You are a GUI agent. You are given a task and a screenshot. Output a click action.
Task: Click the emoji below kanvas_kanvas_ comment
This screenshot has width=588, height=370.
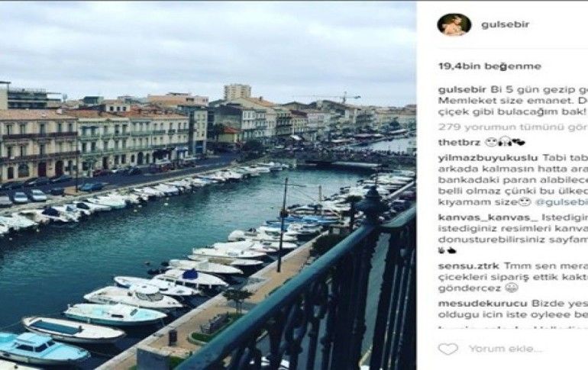(447, 249)
